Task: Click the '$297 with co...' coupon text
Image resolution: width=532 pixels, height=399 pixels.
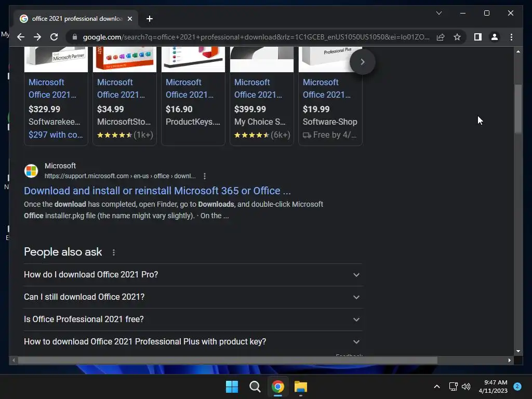Action: coord(56,135)
